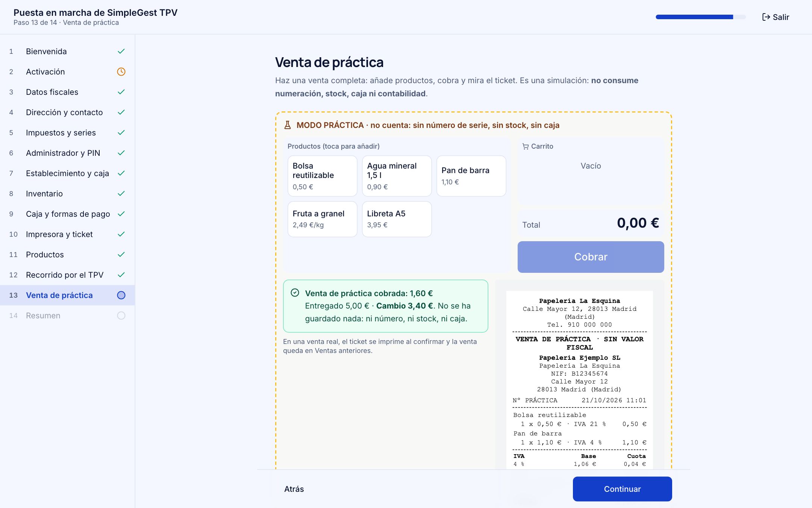812x508 pixels.
Task: Go back with Atrás
Action: [294, 489]
